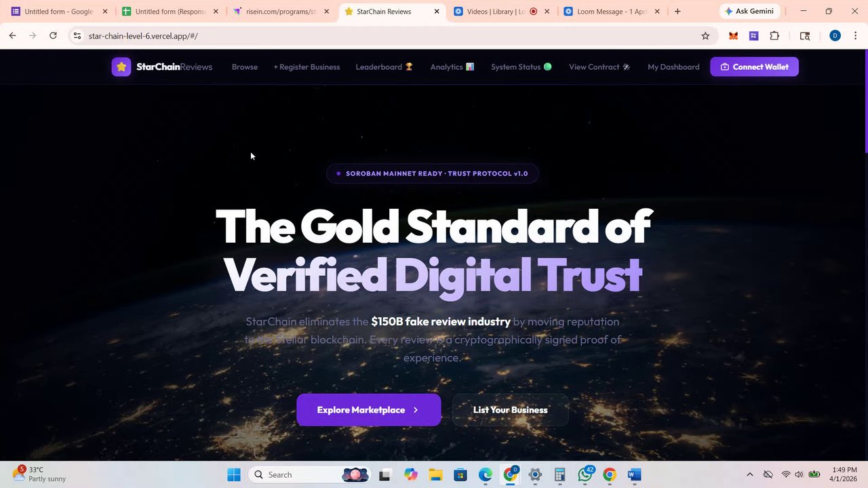This screenshot has height=488, width=868.
Task: Open the Register Business link
Action: [307, 67]
